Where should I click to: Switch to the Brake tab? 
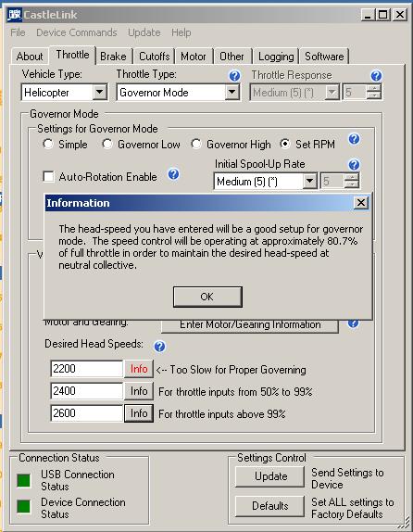[113, 57]
